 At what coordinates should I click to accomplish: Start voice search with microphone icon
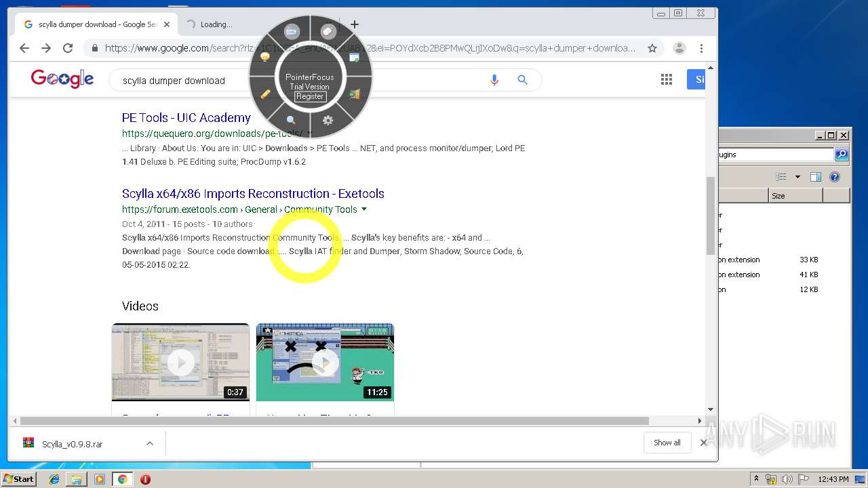pyautogui.click(x=494, y=80)
